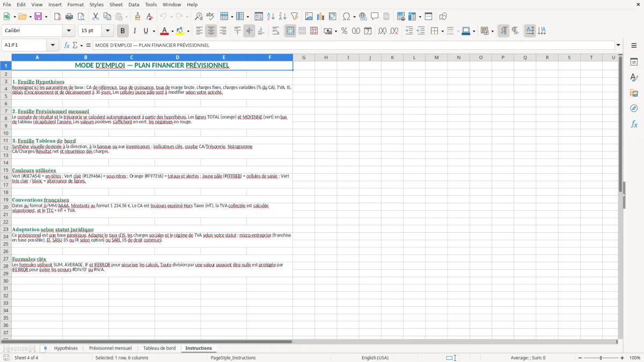
Task: Click the zoom in plus button
Action: tap(622, 358)
